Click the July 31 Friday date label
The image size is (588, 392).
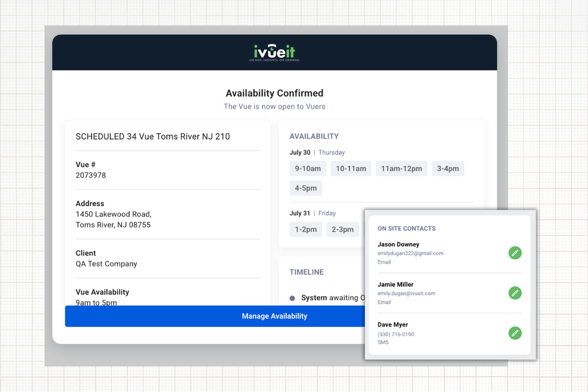point(312,213)
